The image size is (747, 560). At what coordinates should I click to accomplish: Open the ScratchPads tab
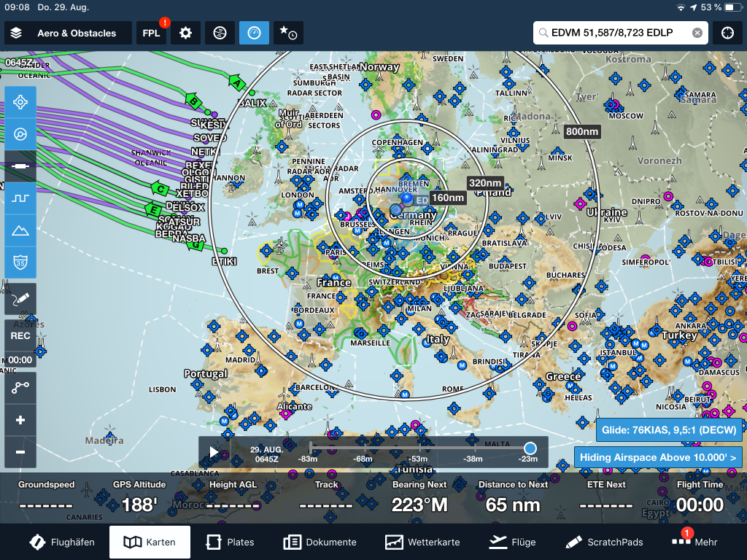(604, 542)
